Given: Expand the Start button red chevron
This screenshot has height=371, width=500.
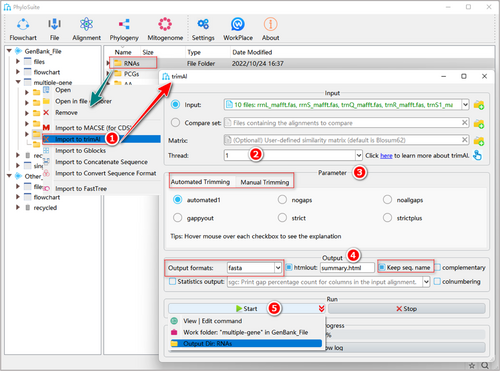Looking at the screenshot, I should [x=321, y=309].
